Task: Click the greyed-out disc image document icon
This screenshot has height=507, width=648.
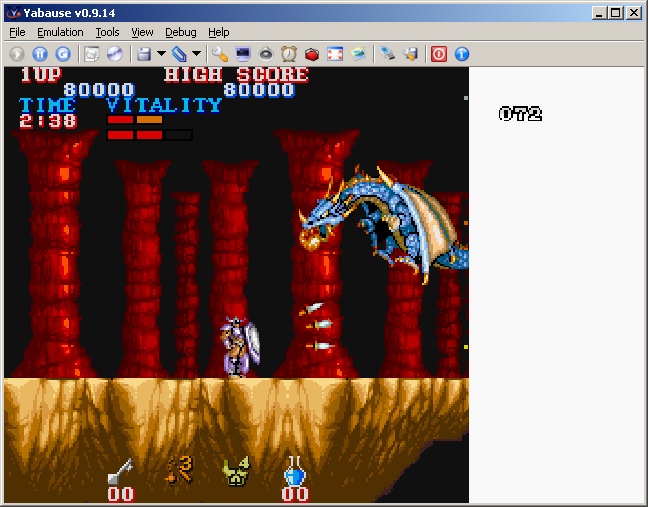Action: [92, 54]
